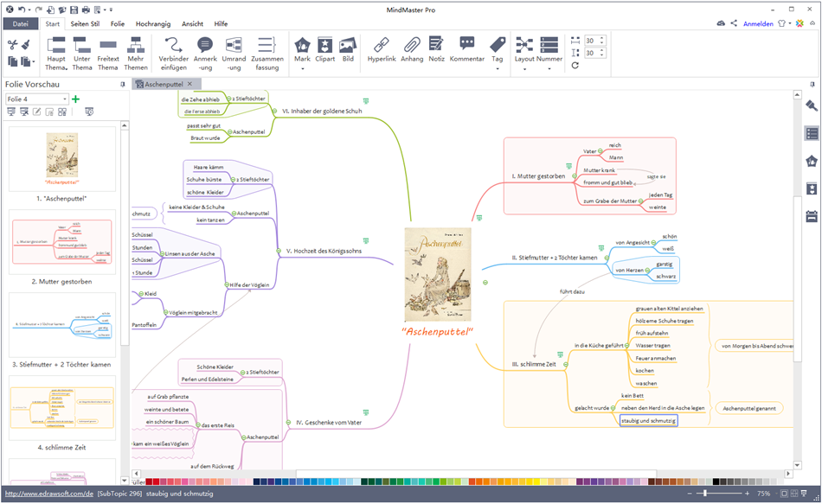
Task: Collapse the 'III. schlimme Zeit' branch
Action: click(566, 364)
